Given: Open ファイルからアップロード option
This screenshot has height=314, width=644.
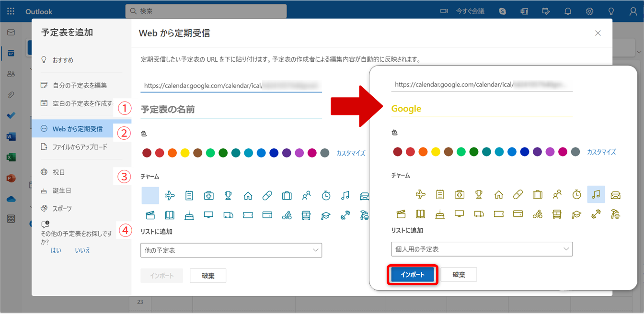Looking at the screenshot, I should coord(80,147).
